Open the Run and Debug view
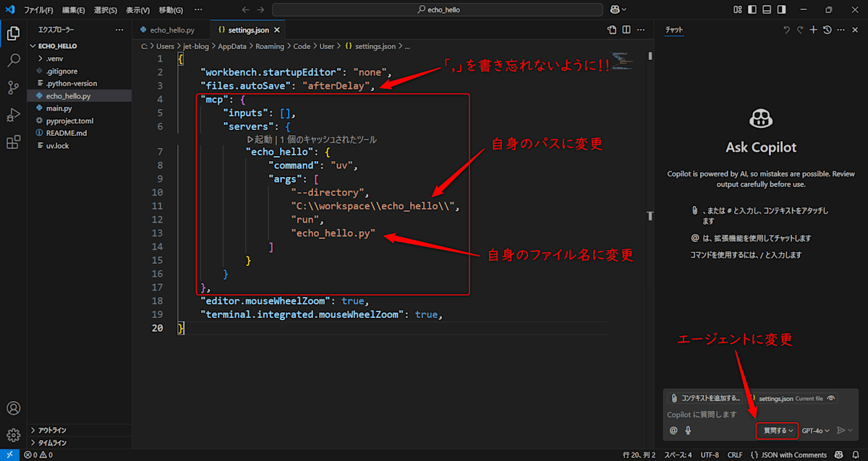 [x=13, y=115]
